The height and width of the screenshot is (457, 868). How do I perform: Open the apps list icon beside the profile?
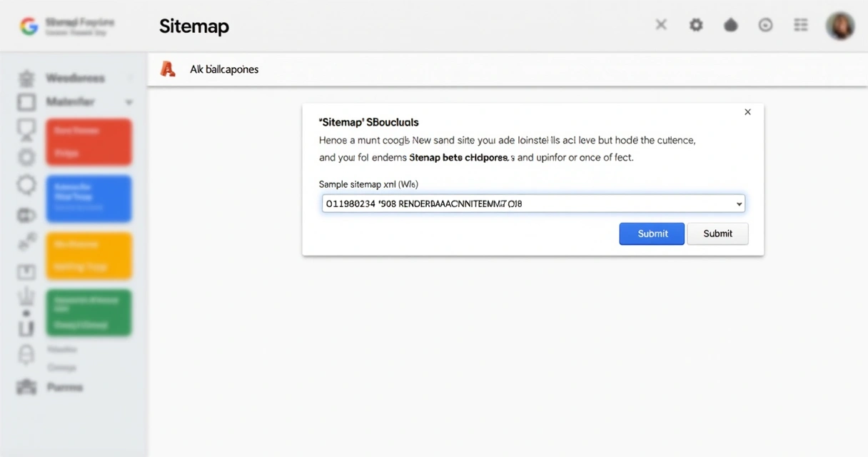coord(800,24)
